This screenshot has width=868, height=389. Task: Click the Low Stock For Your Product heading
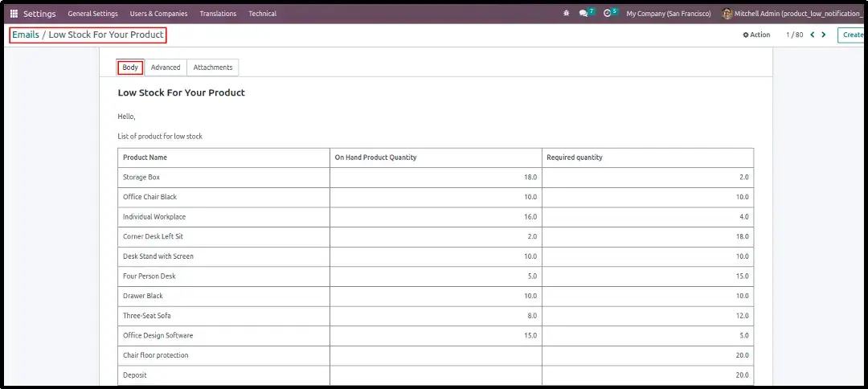click(x=182, y=92)
